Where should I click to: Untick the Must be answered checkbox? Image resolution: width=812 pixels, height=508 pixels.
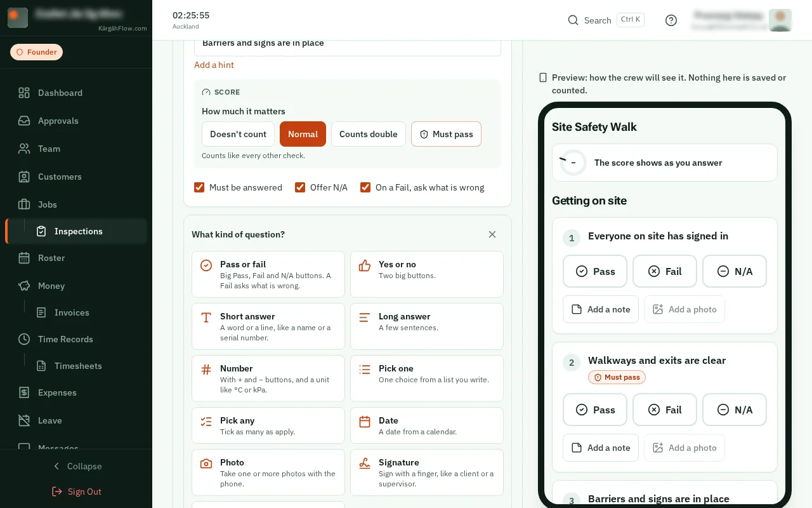pyautogui.click(x=199, y=187)
